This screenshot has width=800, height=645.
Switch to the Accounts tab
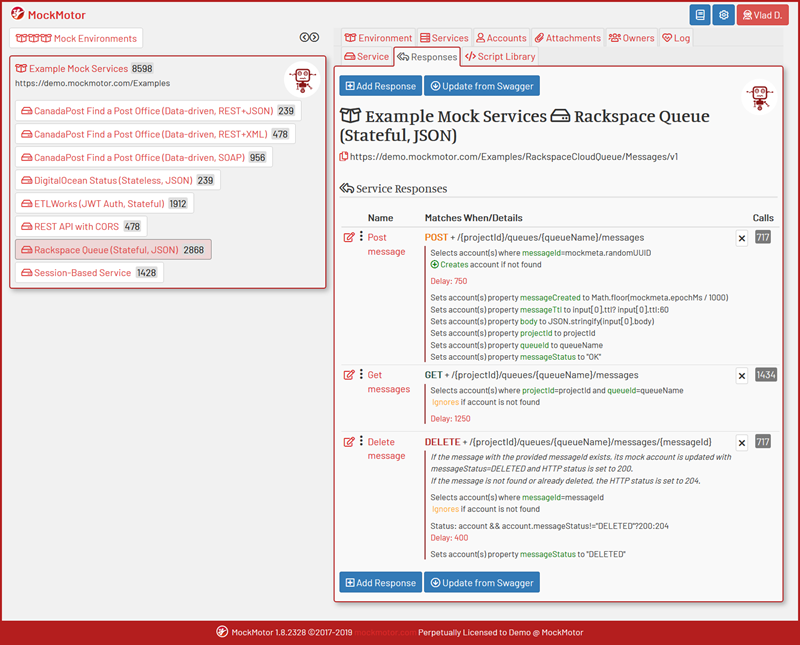pyautogui.click(x=501, y=37)
